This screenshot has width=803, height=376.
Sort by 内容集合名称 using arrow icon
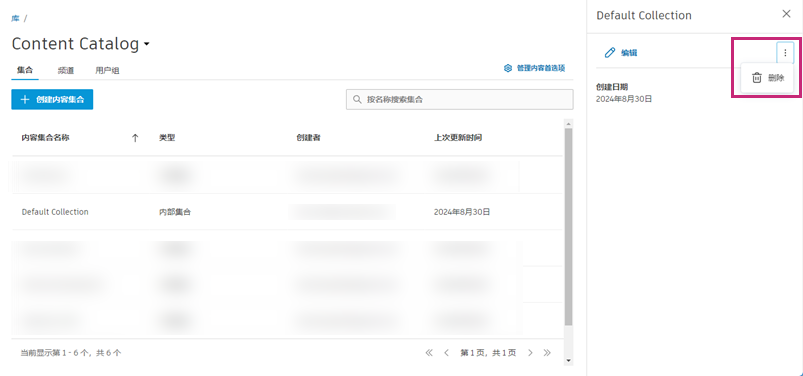point(135,138)
